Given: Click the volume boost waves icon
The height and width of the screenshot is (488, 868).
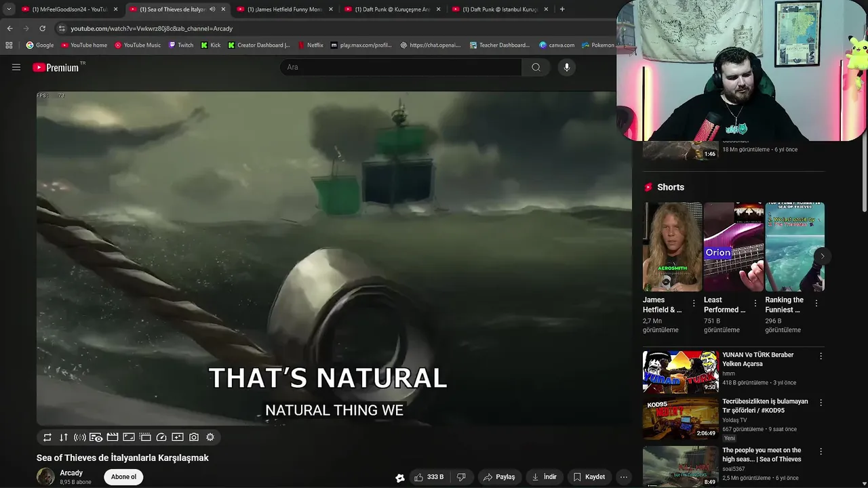Looking at the screenshot, I should coord(80,437).
